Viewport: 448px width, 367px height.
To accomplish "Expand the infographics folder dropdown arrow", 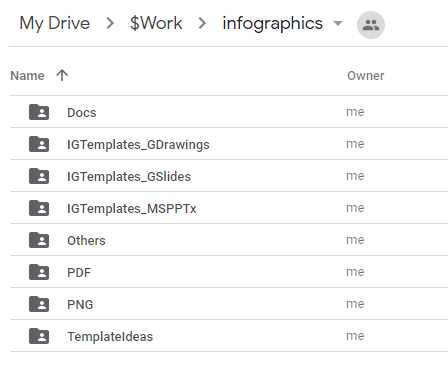I will coord(338,23).
